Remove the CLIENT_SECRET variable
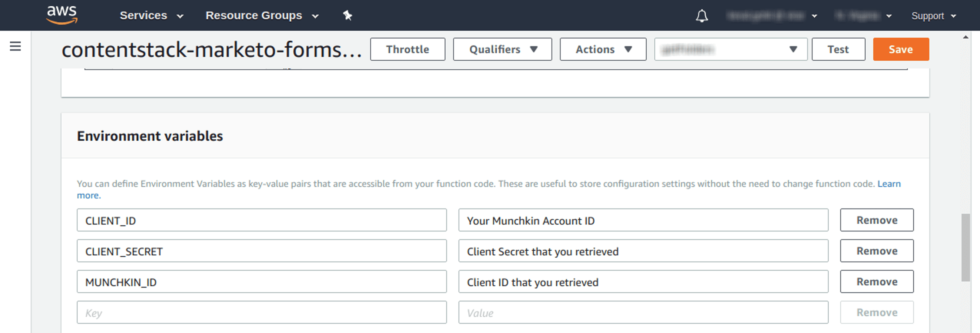The height and width of the screenshot is (333, 980). pyautogui.click(x=877, y=251)
